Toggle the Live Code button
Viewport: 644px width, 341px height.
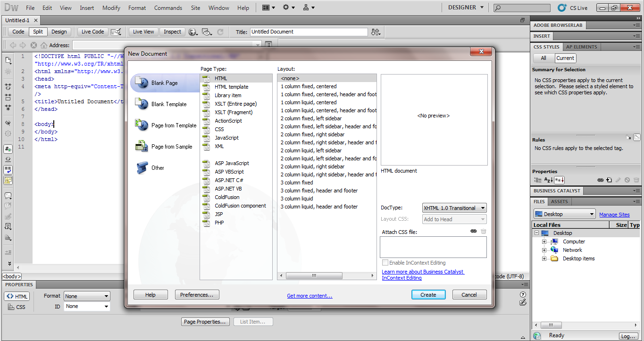point(92,32)
